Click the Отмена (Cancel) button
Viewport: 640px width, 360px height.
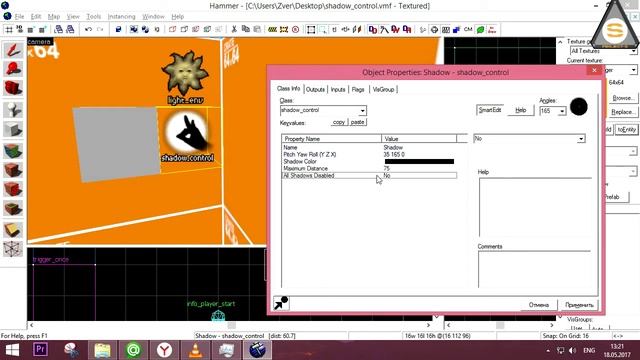click(539, 305)
